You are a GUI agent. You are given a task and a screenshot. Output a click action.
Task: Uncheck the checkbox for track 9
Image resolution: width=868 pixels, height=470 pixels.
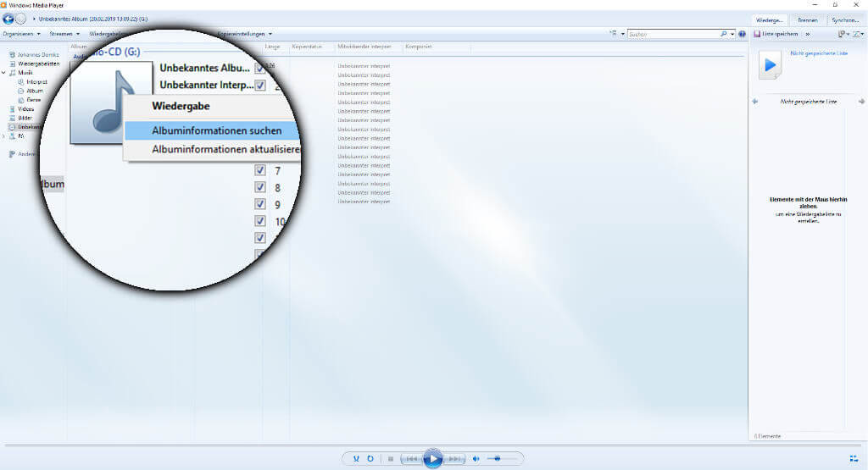(x=259, y=204)
